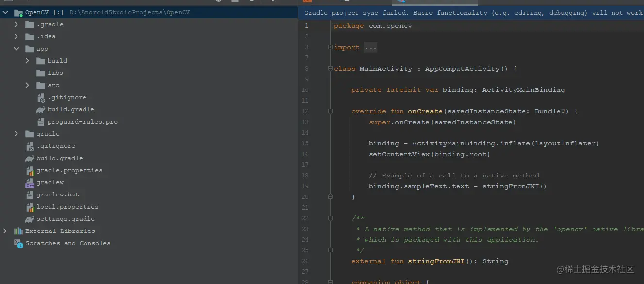Click the app folder icon
The height and width of the screenshot is (284, 644).
30,49
